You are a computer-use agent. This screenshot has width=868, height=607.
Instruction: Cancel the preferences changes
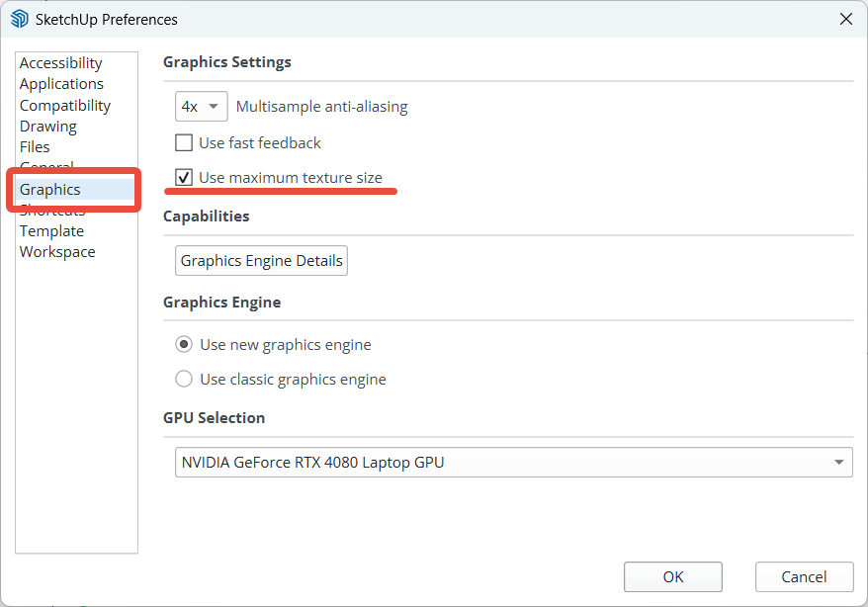point(804,576)
